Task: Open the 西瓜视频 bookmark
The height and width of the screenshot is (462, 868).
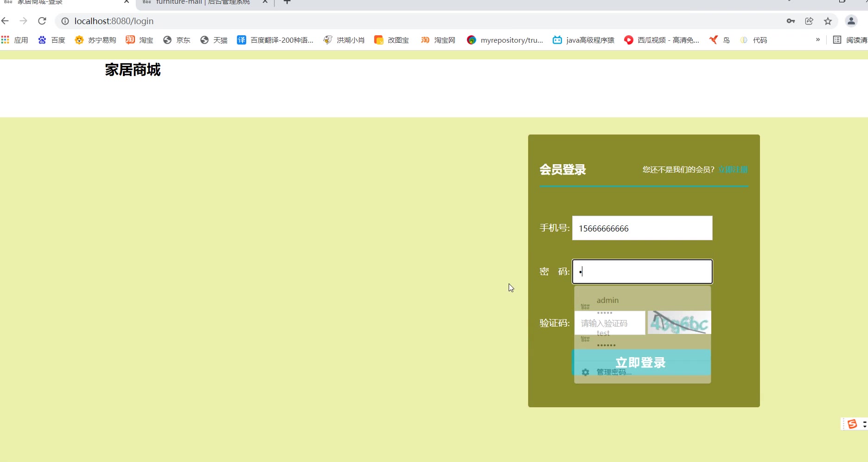Action: pos(662,40)
